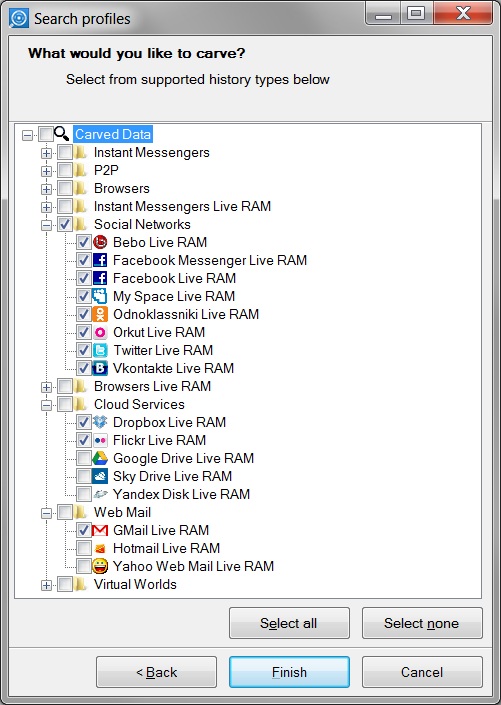The image size is (501, 705).
Task: Click the GMail envelope icon
Action: [x=100, y=530]
